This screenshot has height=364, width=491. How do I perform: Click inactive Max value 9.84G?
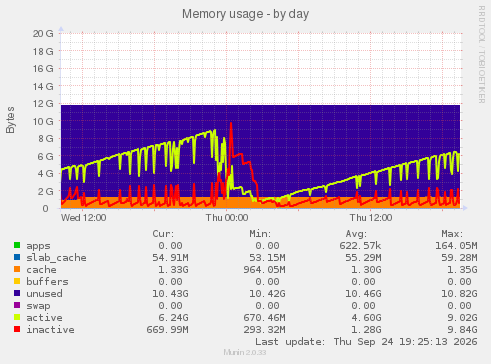point(462,330)
